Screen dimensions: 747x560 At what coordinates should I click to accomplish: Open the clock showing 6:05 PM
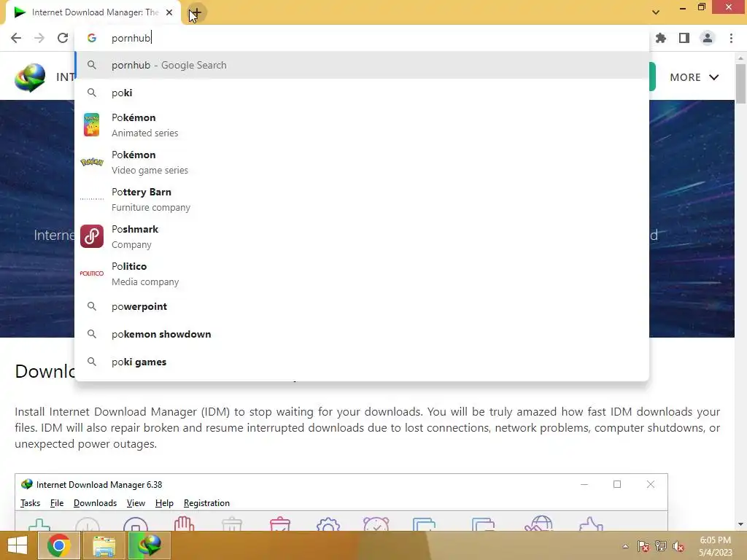pyautogui.click(x=715, y=546)
